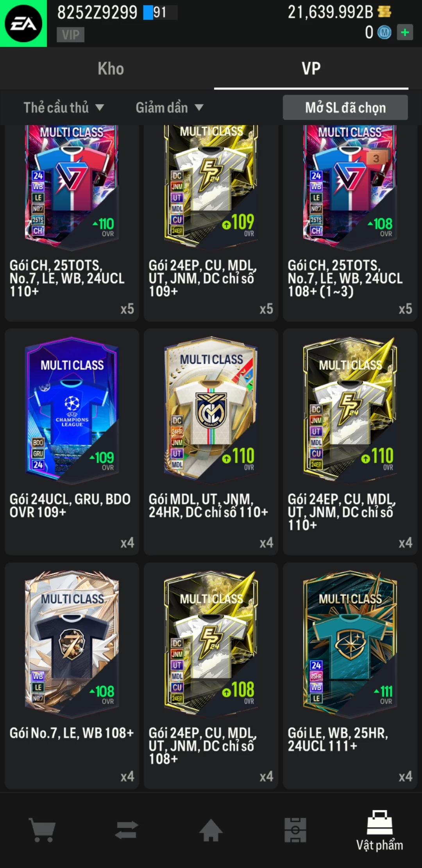The image size is (422, 868).
Task: Open the squad pitch icon
Action: coord(295,830)
